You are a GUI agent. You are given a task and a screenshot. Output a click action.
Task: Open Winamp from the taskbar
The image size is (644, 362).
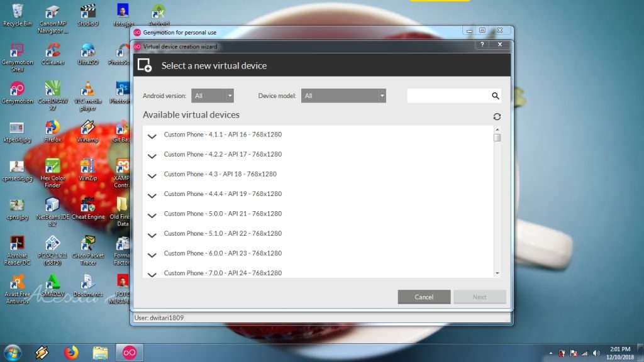[x=42, y=353]
